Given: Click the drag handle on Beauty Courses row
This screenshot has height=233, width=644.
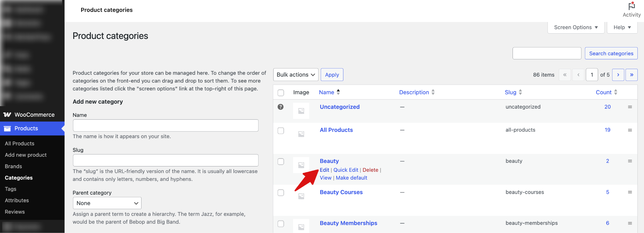Looking at the screenshot, I should pos(630,192).
